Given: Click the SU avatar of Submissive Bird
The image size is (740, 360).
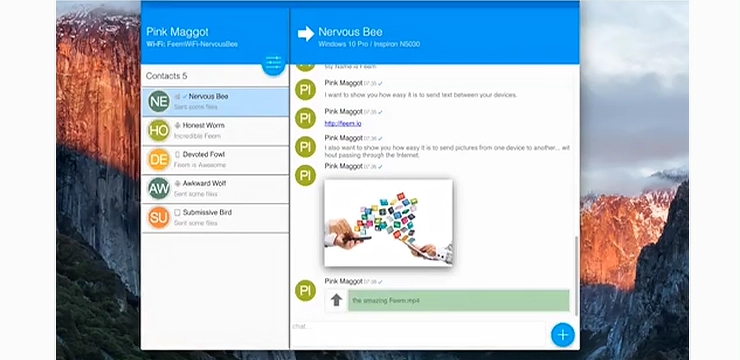Looking at the screenshot, I should point(159,218).
